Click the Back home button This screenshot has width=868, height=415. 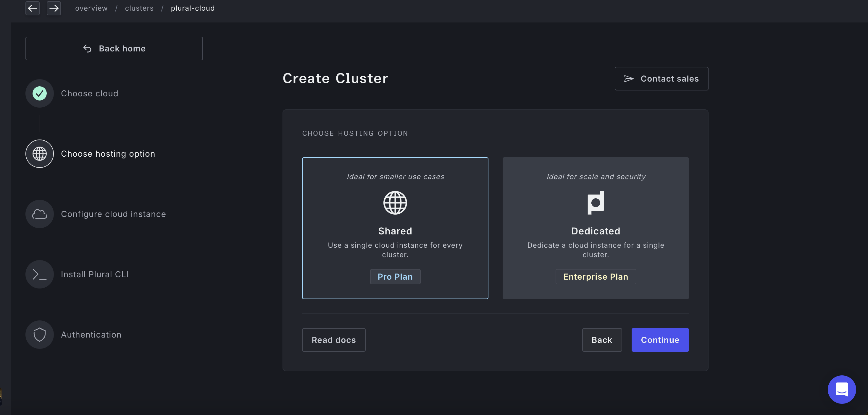(114, 48)
